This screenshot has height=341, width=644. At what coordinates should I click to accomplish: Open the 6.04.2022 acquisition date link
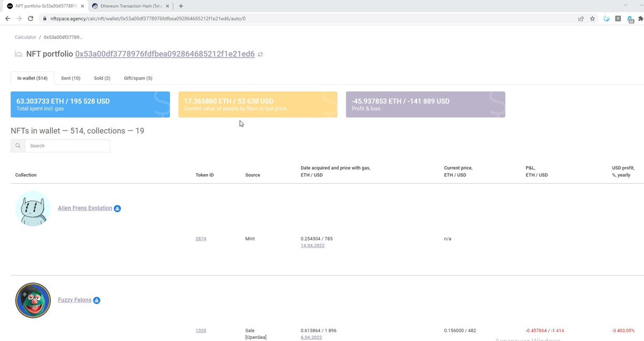point(311,337)
